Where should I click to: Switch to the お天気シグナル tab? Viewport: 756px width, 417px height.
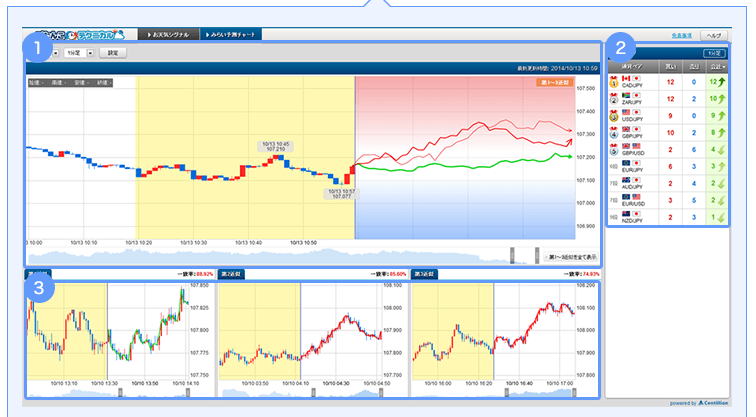pos(167,34)
